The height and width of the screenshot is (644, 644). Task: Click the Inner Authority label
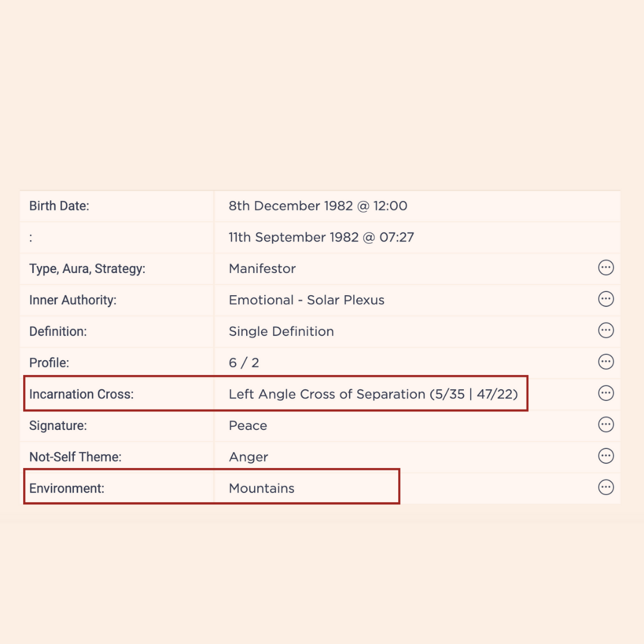(x=73, y=300)
